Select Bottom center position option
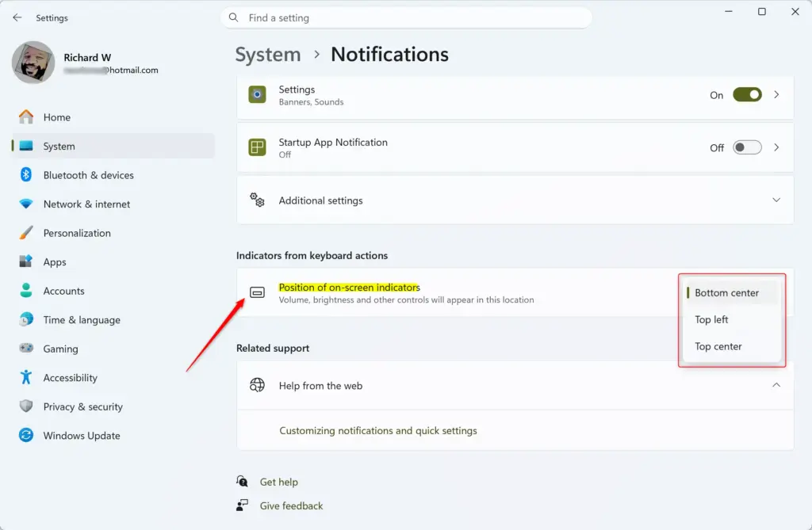 click(x=731, y=292)
